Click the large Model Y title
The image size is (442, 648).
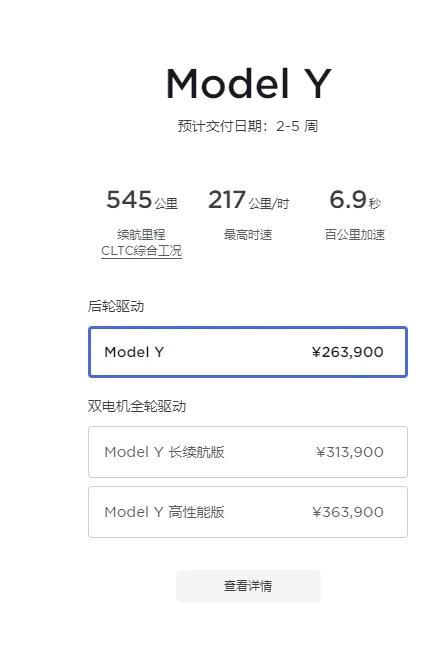[248, 83]
